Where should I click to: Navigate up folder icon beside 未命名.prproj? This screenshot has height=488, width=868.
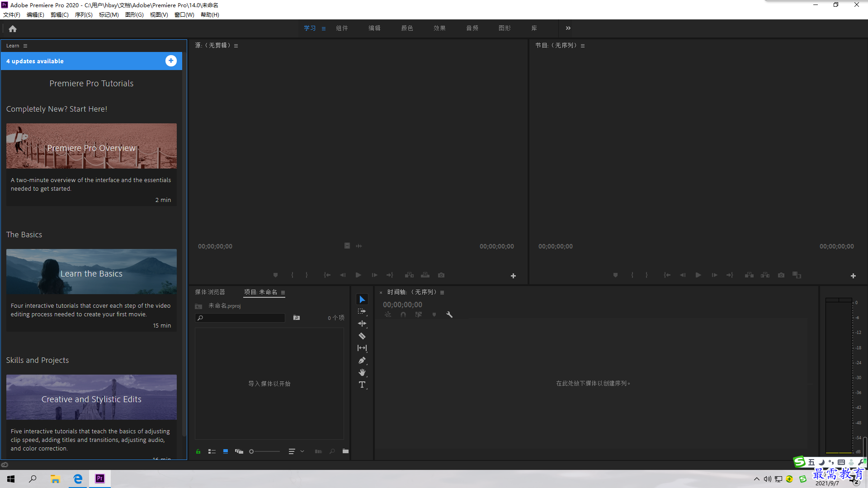coord(198,306)
